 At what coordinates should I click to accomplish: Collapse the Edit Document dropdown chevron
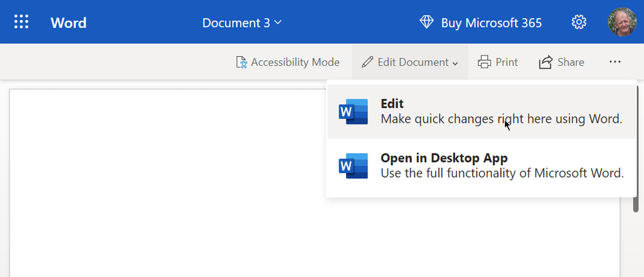455,63
